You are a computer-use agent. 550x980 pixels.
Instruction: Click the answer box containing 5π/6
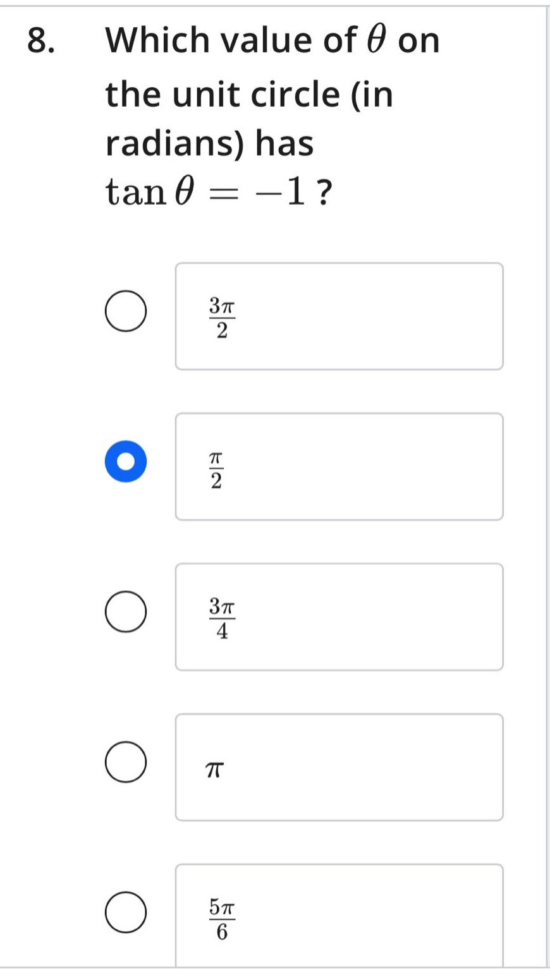coord(339,916)
